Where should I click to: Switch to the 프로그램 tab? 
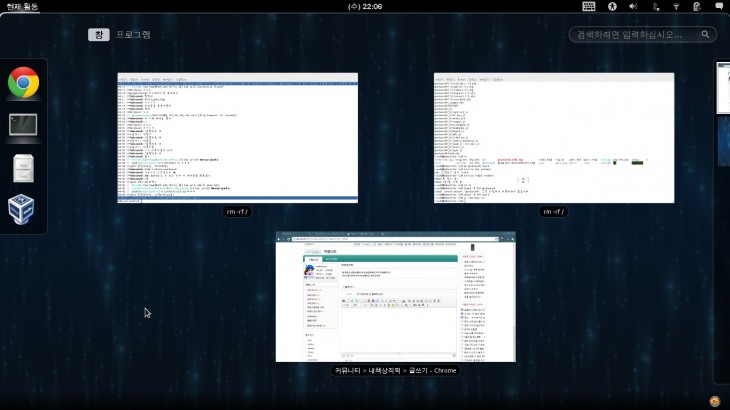(x=133, y=35)
